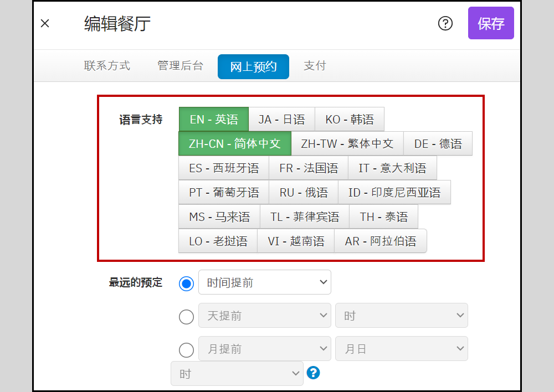This screenshot has width=554, height=392.
Task: Enable JA - 日语 language
Action: coord(281,120)
